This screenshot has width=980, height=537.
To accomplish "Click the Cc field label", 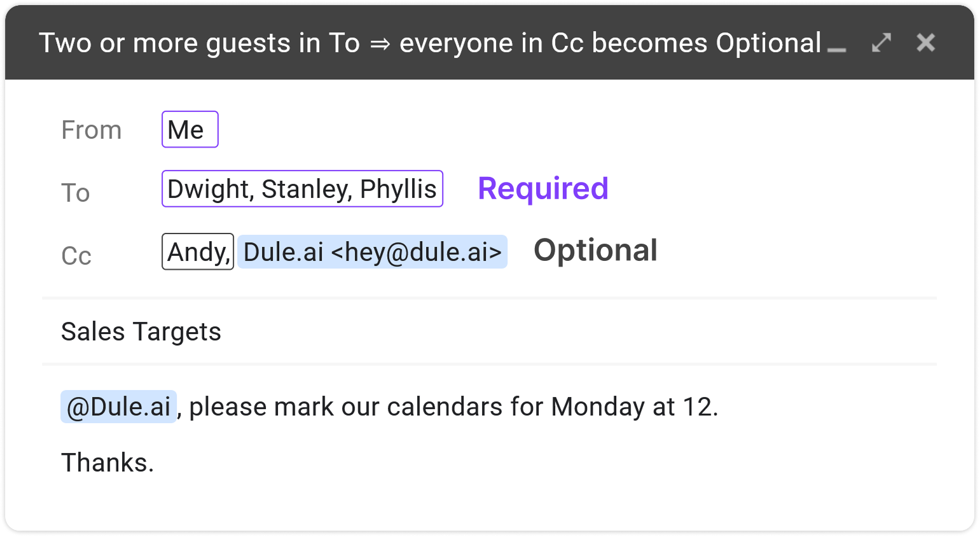I will [76, 255].
